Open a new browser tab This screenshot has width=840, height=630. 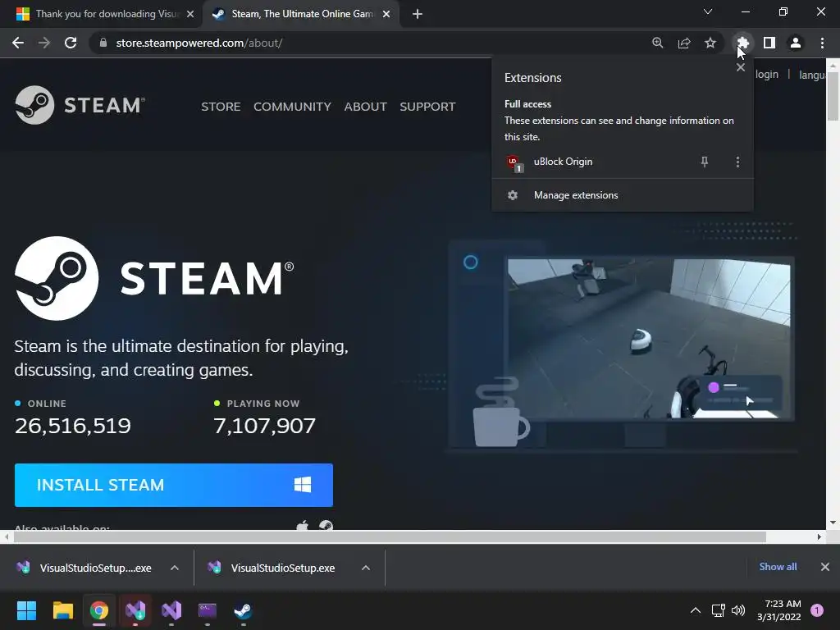click(418, 14)
